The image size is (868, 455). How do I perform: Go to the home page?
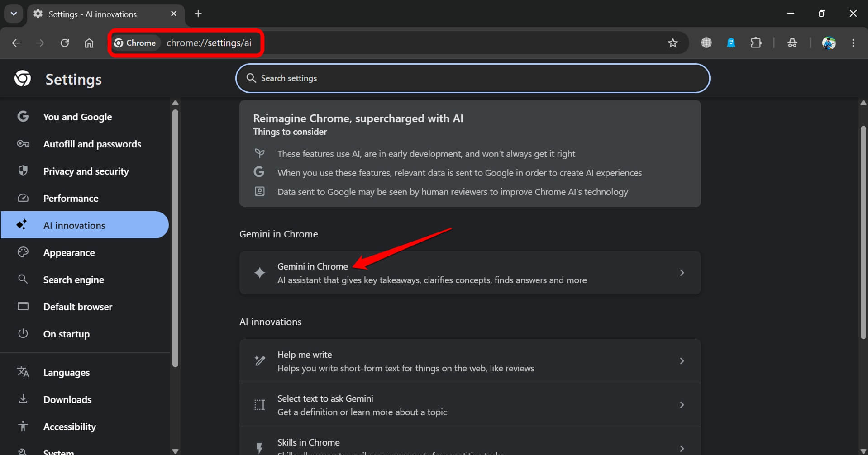tap(89, 43)
